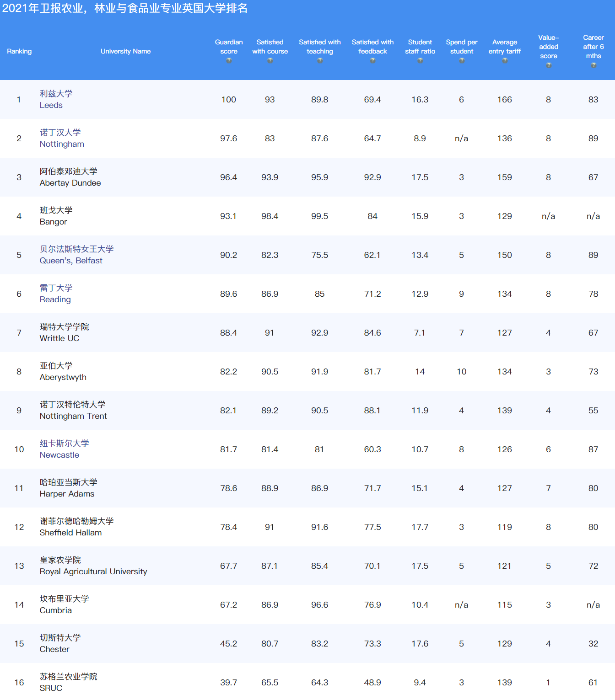Click the Satisfied with course header text
This screenshot has width=615, height=700.
pos(270,47)
